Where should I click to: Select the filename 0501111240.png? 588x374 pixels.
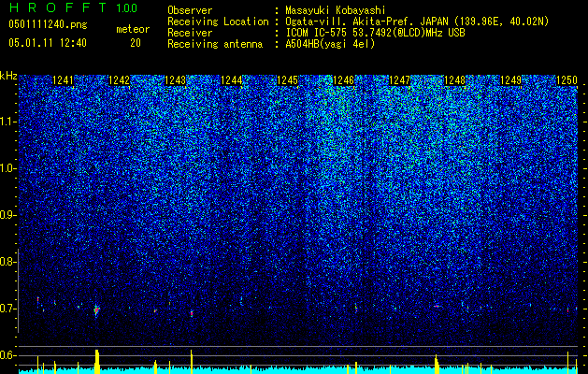[48, 24]
